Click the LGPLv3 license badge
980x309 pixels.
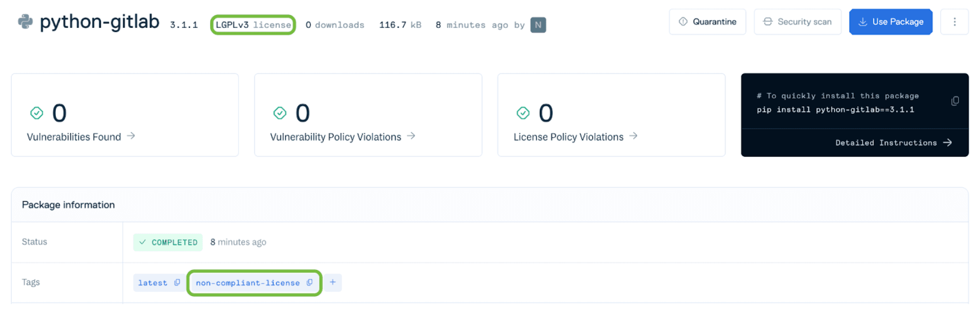(x=253, y=25)
